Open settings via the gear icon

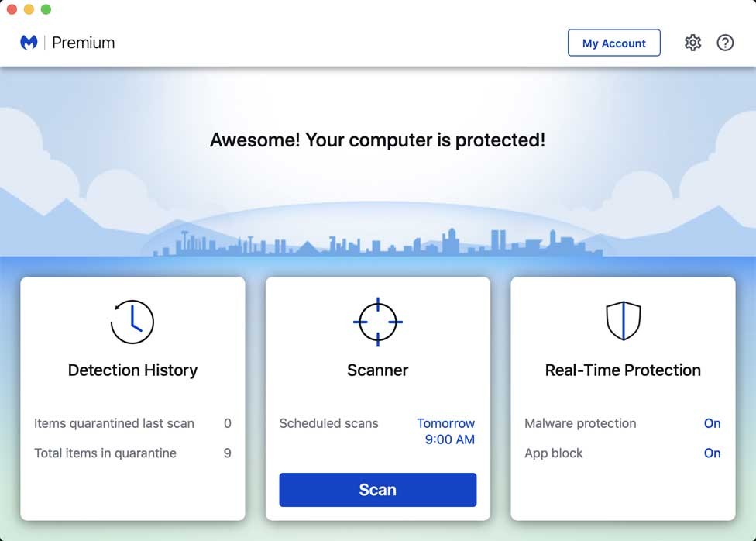pos(693,43)
